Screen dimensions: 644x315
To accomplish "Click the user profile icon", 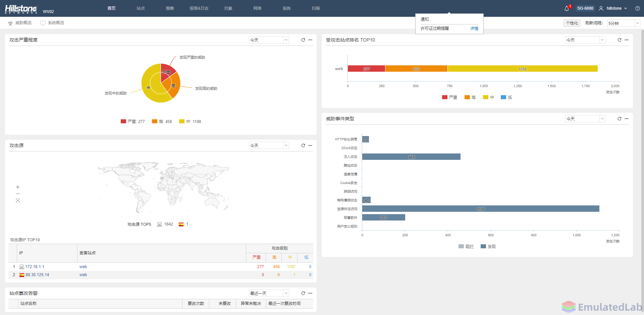I will click(x=601, y=8).
